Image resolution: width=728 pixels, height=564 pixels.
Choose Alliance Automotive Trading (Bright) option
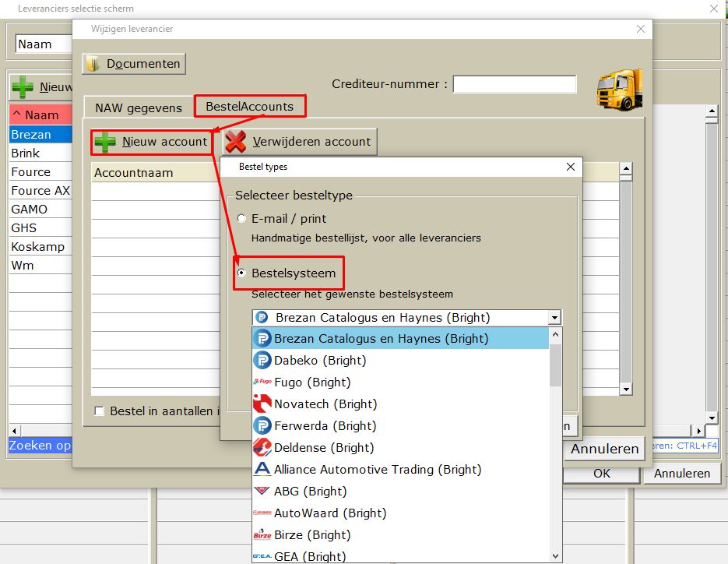401,469
